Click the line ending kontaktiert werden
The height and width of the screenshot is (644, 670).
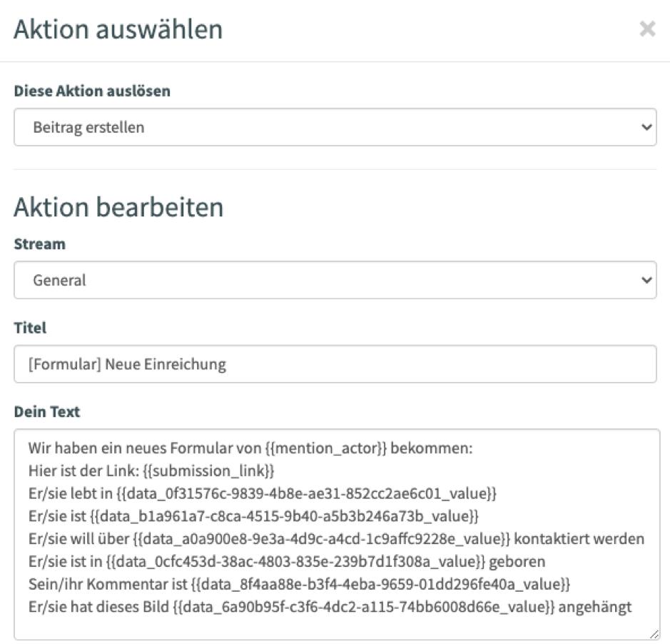[x=336, y=539]
